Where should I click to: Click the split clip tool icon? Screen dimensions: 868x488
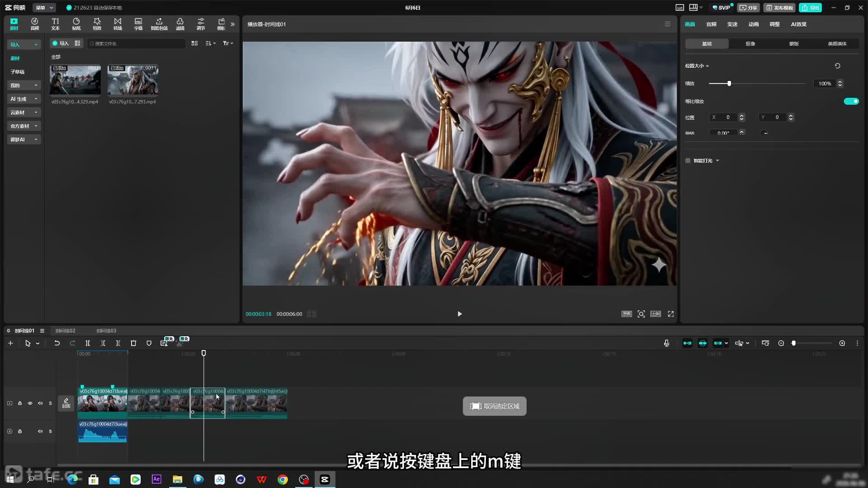tap(88, 343)
